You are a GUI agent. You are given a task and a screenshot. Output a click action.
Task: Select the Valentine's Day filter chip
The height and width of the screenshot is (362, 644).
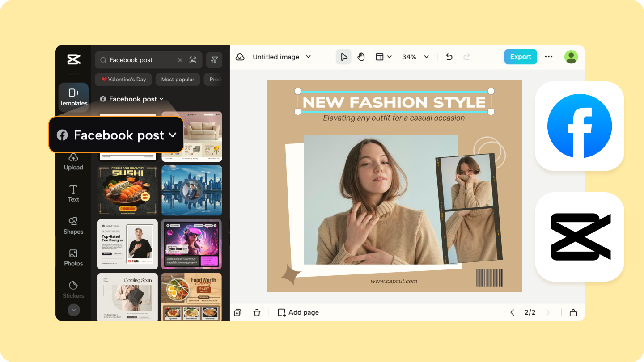point(123,80)
